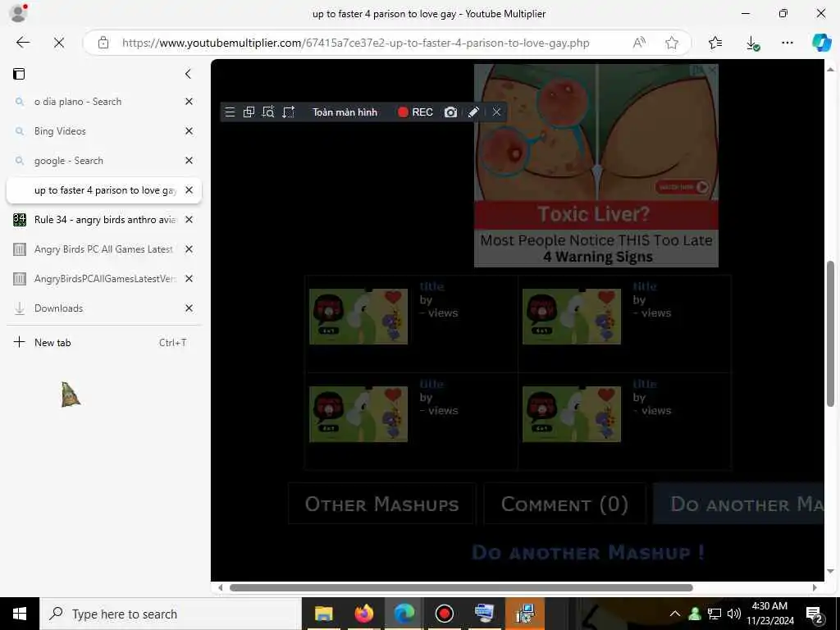Click the bottom-left video thumbnail

[358, 414]
